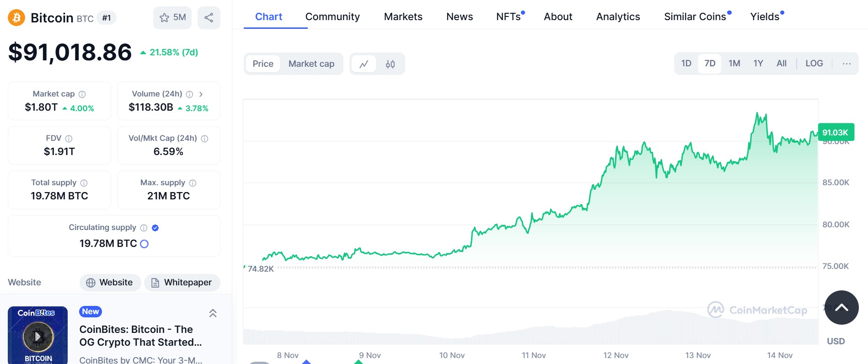The height and width of the screenshot is (364, 868).
Task: Click the green event marker under the chart
Action: click(359, 362)
